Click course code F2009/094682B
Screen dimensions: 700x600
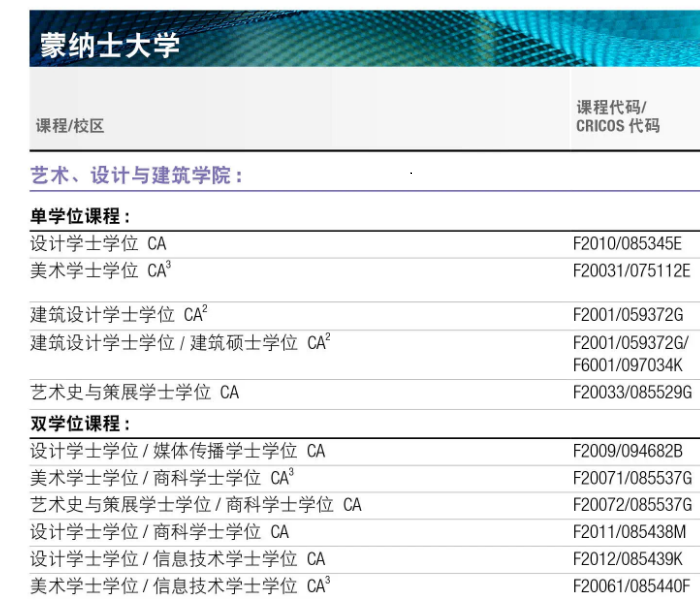628,451
